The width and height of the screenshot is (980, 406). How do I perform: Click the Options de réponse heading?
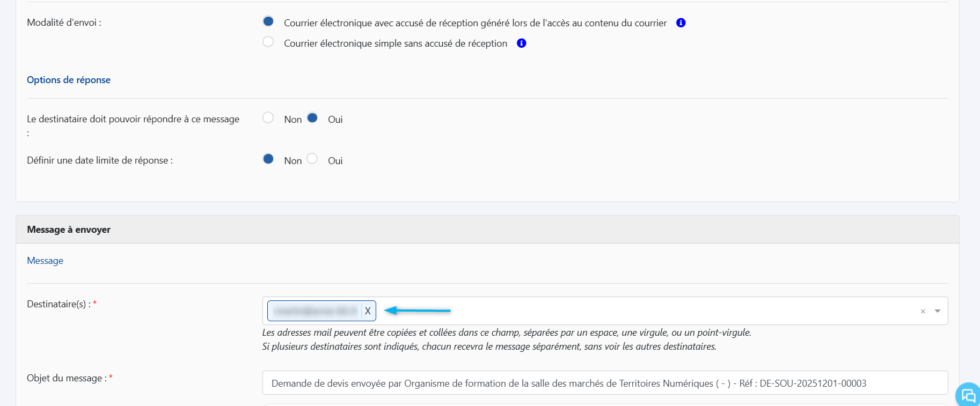pos(69,80)
